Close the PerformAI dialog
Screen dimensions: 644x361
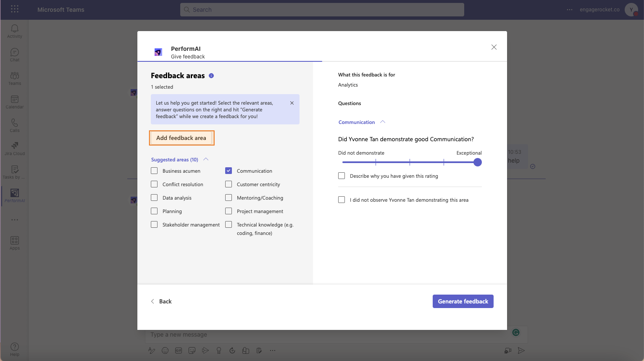coord(494,47)
